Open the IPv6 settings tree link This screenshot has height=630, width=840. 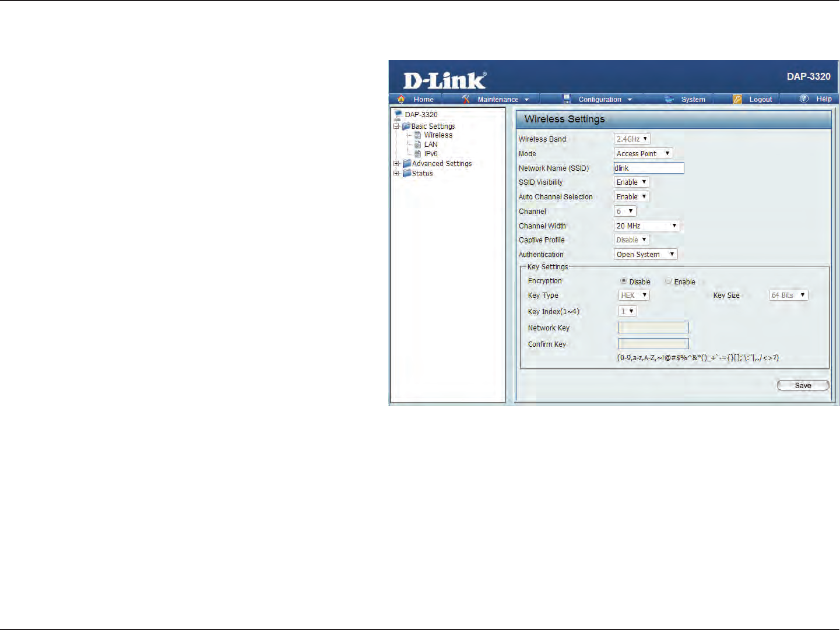click(x=431, y=154)
